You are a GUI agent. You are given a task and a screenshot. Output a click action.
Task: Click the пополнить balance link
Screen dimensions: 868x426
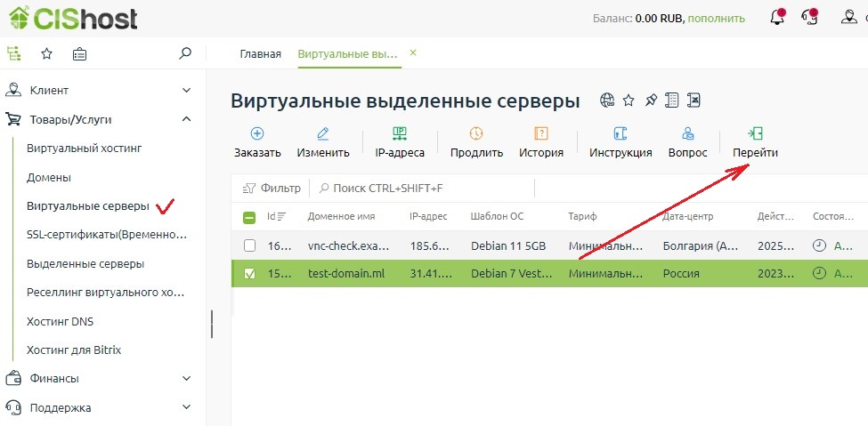[x=717, y=18]
